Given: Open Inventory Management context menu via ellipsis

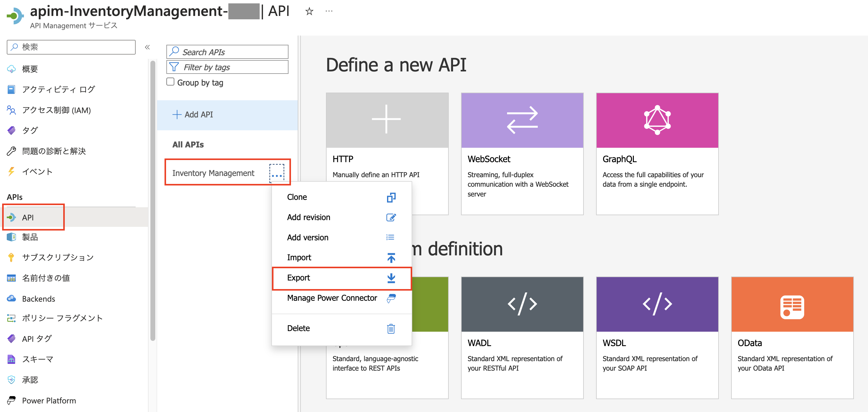Looking at the screenshot, I should coord(277,174).
